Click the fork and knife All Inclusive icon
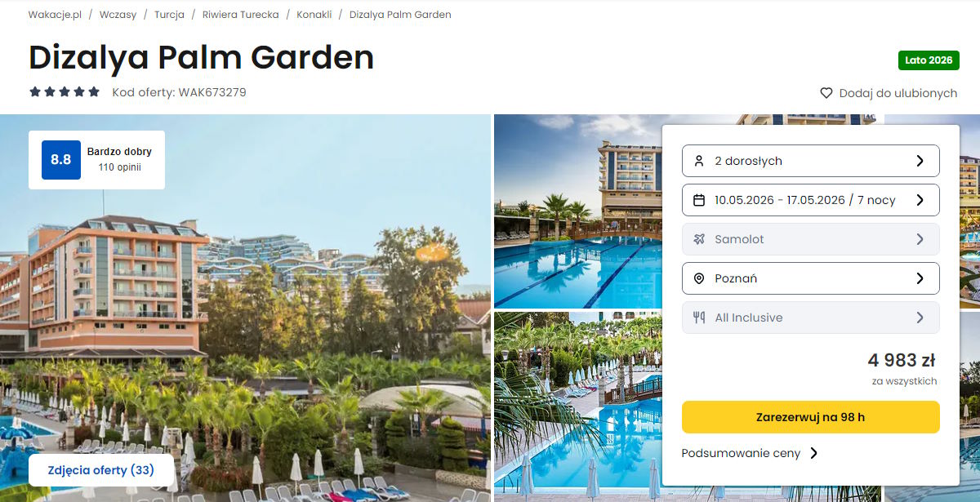The width and height of the screenshot is (980, 502). pyautogui.click(x=698, y=318)
